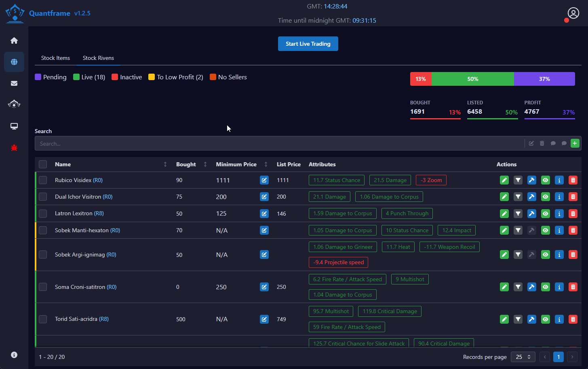The width and height of the screenshot is (588, 369).
Task: Click the Quantframe logo
Action: click(x=15, y=13)
